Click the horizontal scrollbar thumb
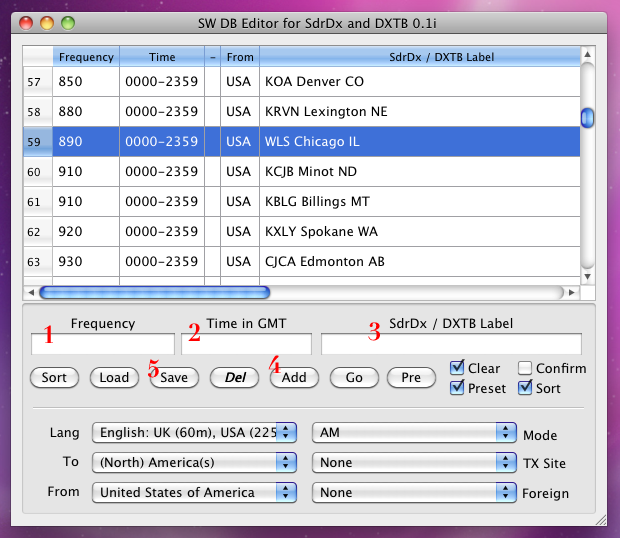 155,293
